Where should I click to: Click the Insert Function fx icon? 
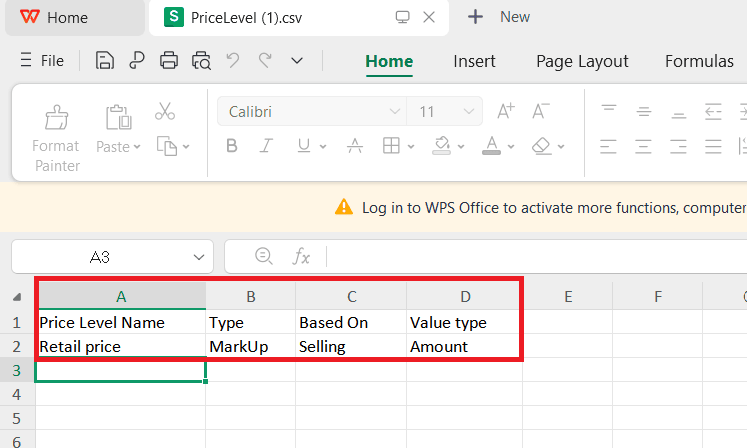[301, 257]
